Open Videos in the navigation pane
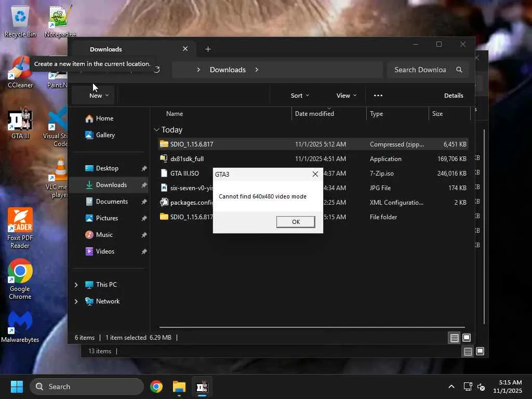This screenshot has height=399, width=532. [x=105, y=251]
